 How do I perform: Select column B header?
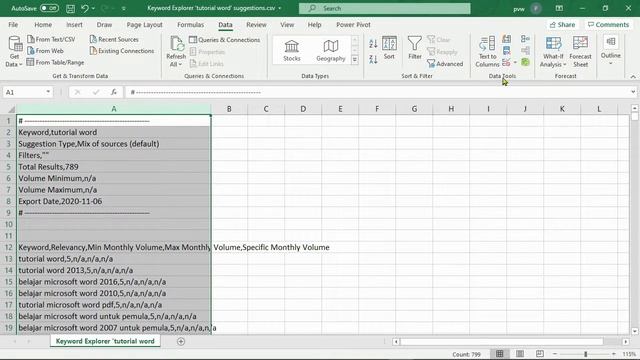coord(229,109)
